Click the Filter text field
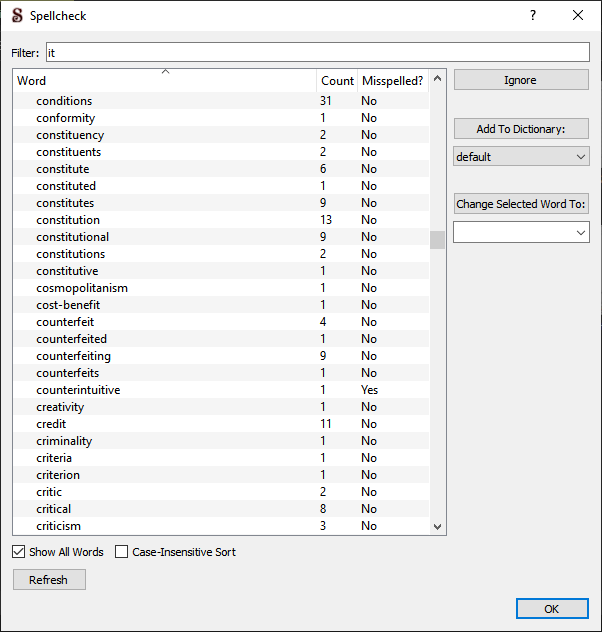This screenshot has height=632, width=602. click(318, 52)
